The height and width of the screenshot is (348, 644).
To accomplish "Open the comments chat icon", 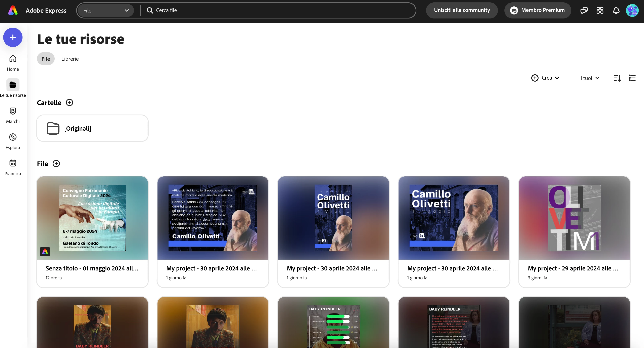I will (584, 10).
